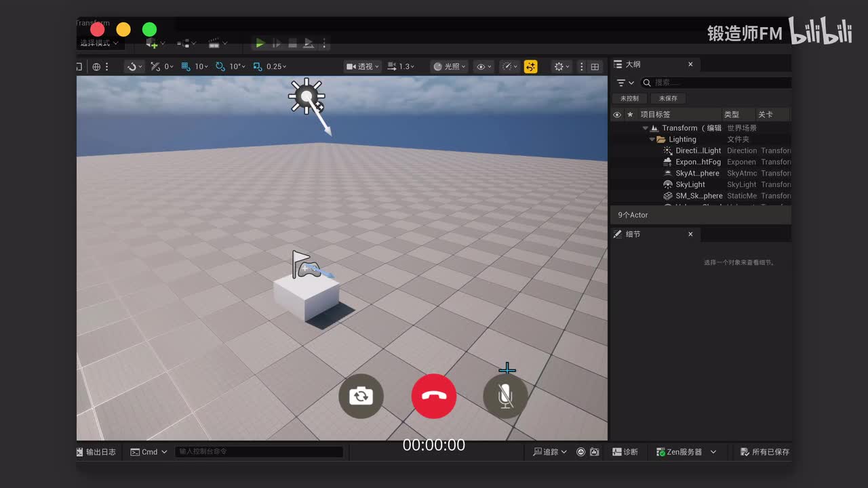Click the world coordinate globe icon
Screen dimensions: 868x488
(96, 66)
